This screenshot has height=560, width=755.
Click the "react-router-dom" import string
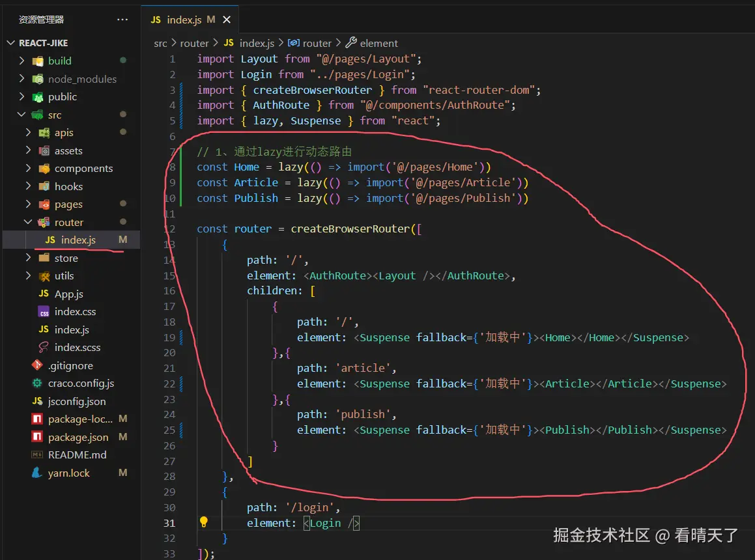click(479, 90)
